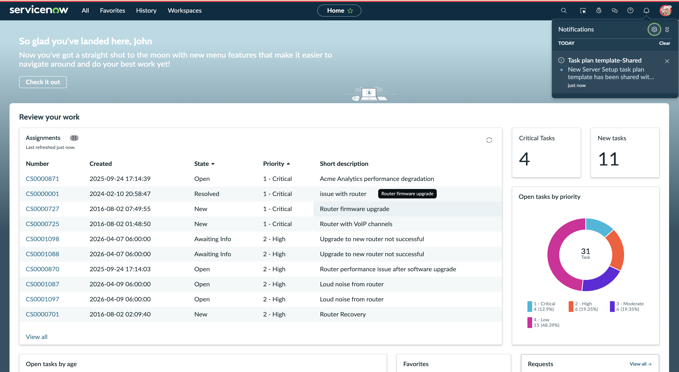Image resolution: width=679 pixels, height=372 pixels.
Task: Open case CS0000725
Action: [42, 224]
